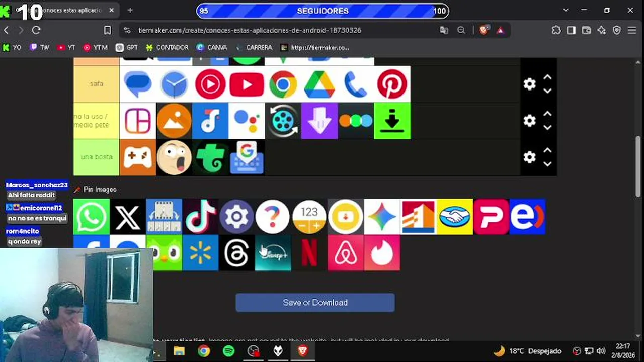This screenshot has width=644, height=362.
Task: Open the Brave main menu
Action: (x=632, y=30)
